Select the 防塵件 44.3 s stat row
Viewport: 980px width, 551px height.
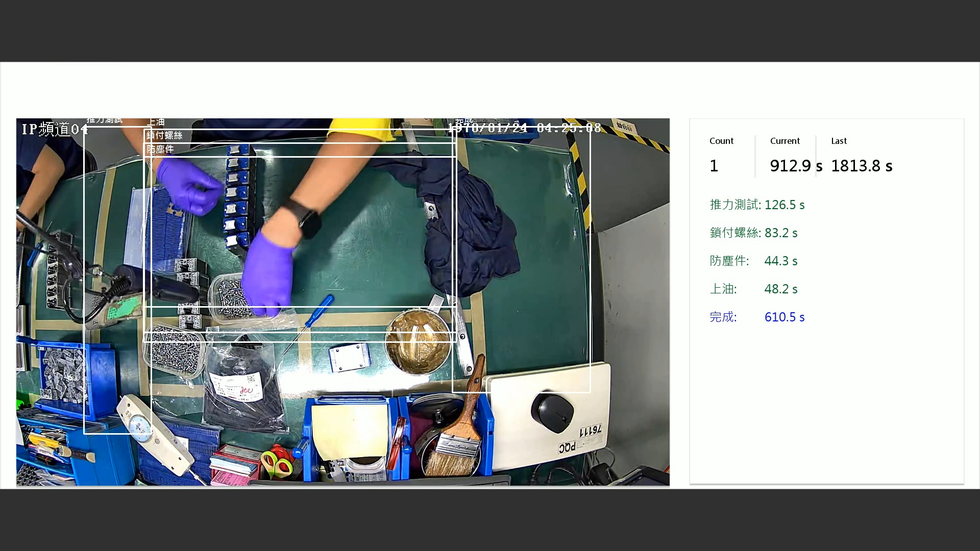point(753,261)
